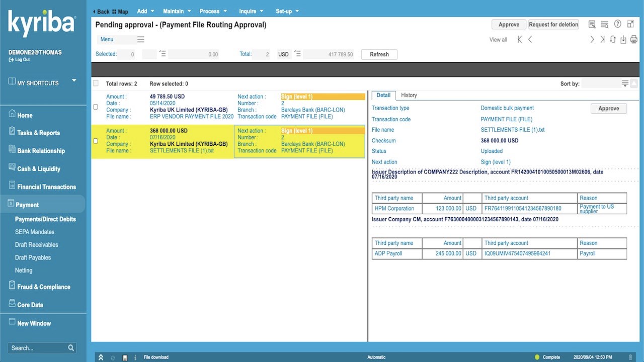Open the Menu dropdown field

[x=116, y=39]
